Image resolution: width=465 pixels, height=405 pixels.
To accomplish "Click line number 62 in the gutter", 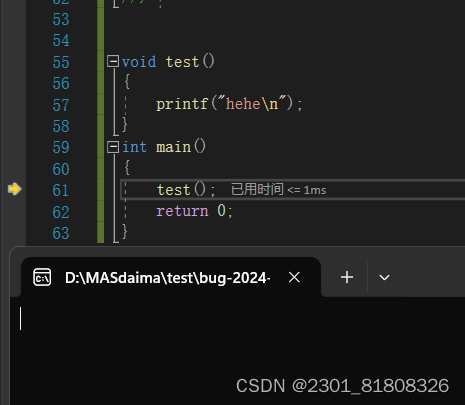I will (61, 212).
